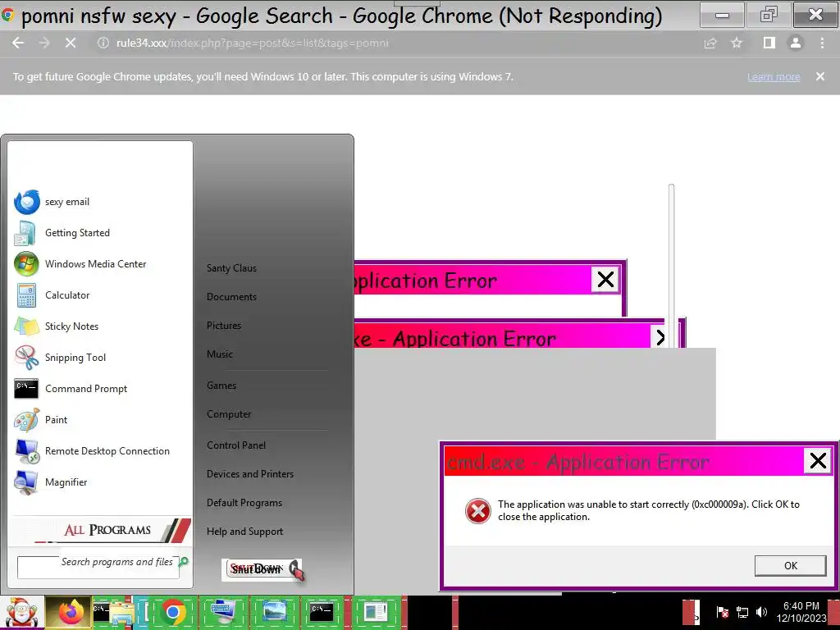
Task: Open Command Prompt from the Start menu
Action: tap(86, 388)
